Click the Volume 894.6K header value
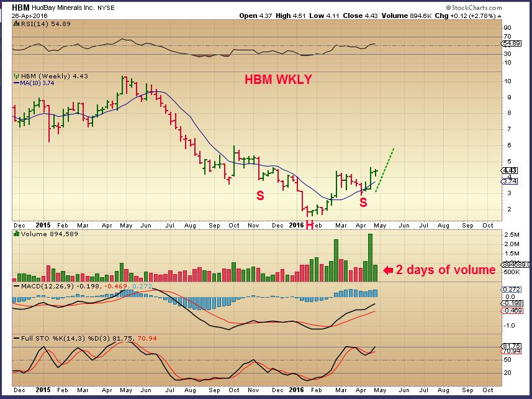This screenshot has width=532, height=399. [407, 16]
